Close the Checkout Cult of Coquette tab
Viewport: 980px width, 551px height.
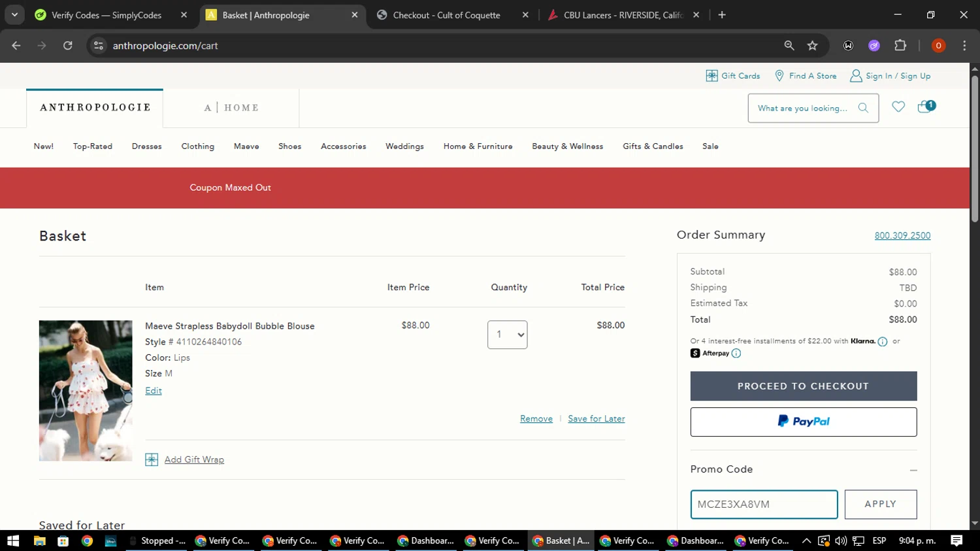(x=525, y=15)
